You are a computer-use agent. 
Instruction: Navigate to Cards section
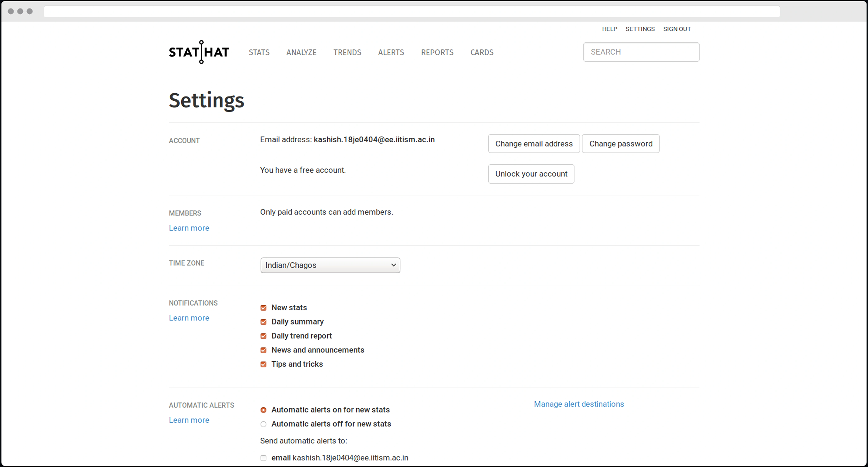(481, 52)
